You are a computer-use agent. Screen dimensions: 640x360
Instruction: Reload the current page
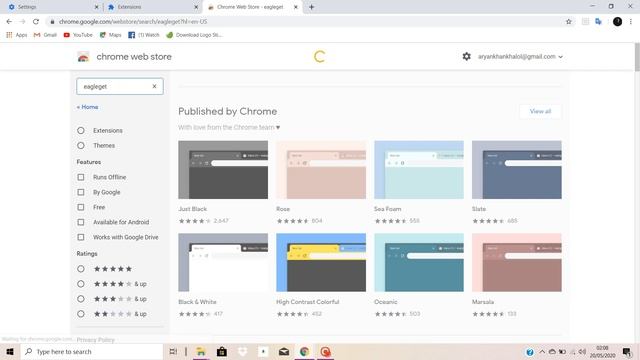pyautogui.click(x=36, y=22)
